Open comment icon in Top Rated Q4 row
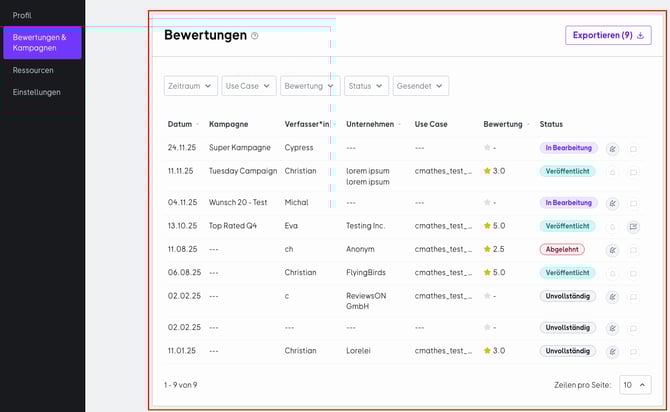The height and width of the screenshot is (412, 670). 633,226
